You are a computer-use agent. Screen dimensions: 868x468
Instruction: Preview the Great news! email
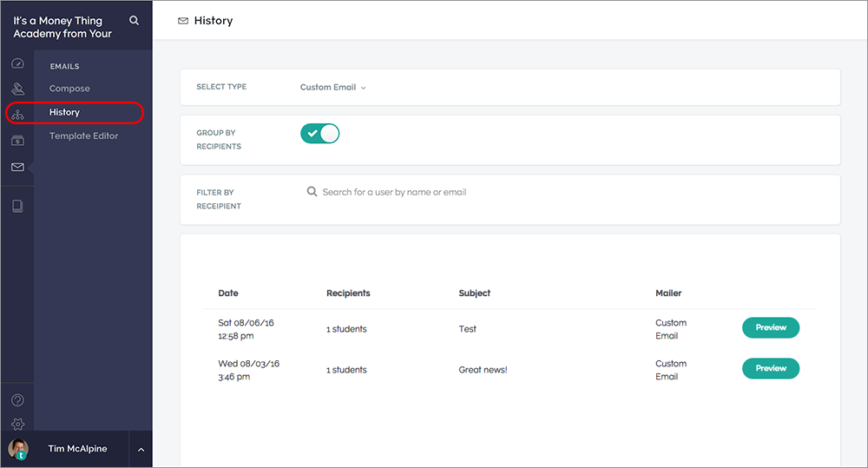[771, 368]
